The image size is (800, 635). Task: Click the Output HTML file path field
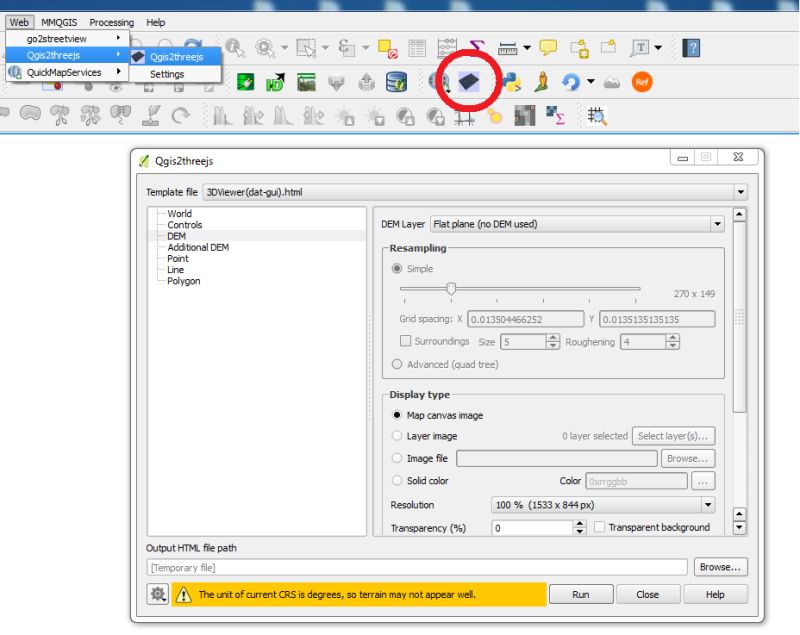[417, 567]
